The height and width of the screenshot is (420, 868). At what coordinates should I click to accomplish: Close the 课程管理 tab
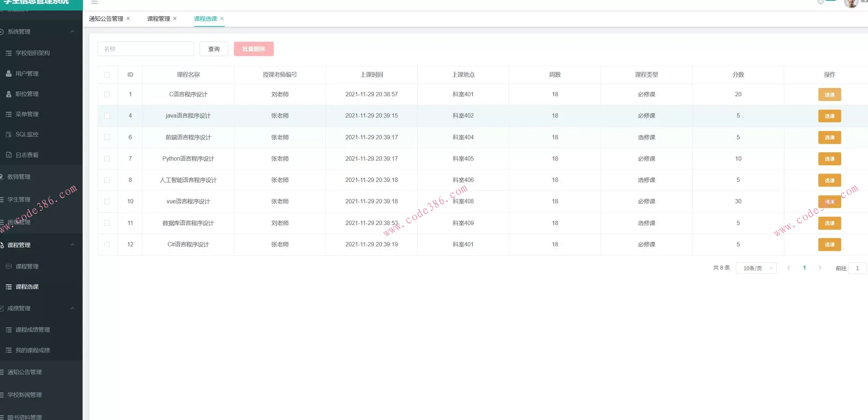point(175,19)
